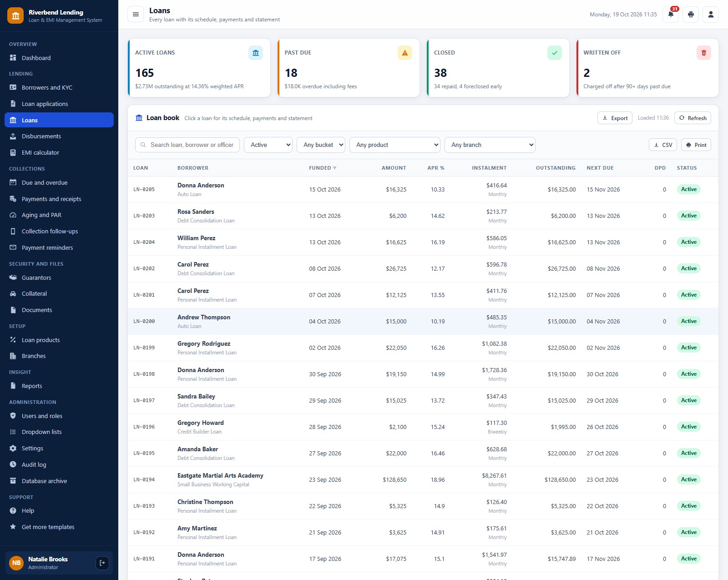Click loan LN-0192 for Amy Martinez
This screenshot has height=580, width=728.
coord(144,532)
